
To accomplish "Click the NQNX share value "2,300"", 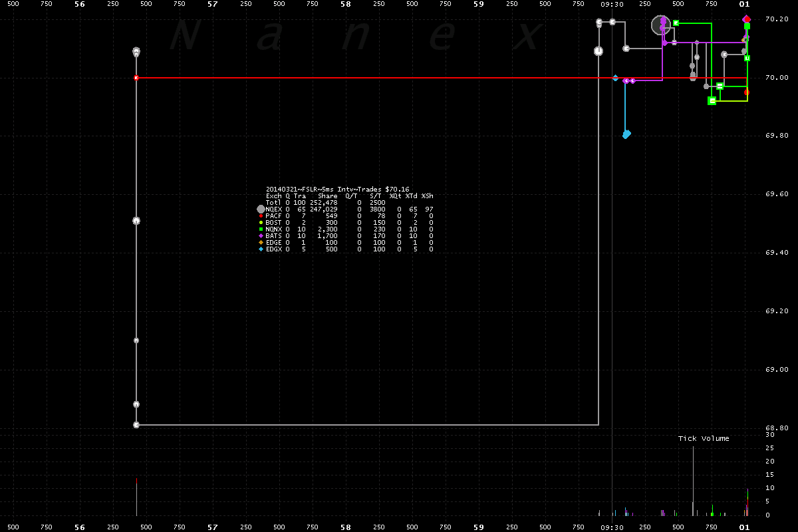I will tap(328, 229).
